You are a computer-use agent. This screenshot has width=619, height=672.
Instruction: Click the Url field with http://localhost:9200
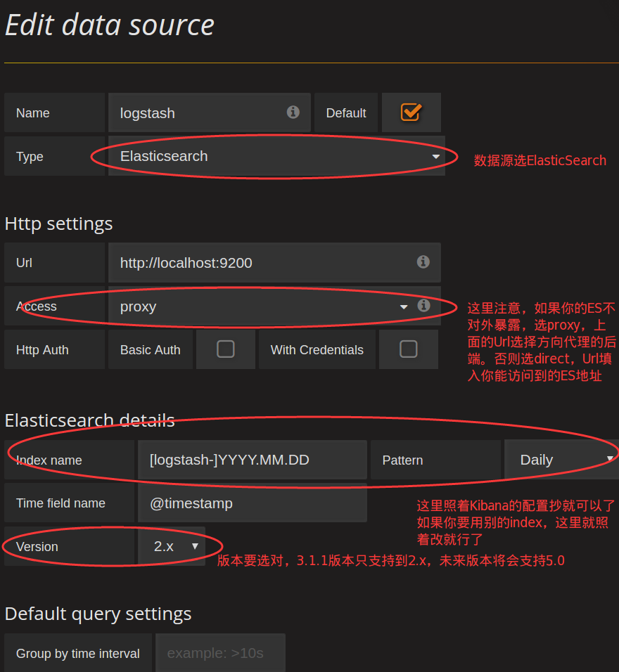click(264, 263)
